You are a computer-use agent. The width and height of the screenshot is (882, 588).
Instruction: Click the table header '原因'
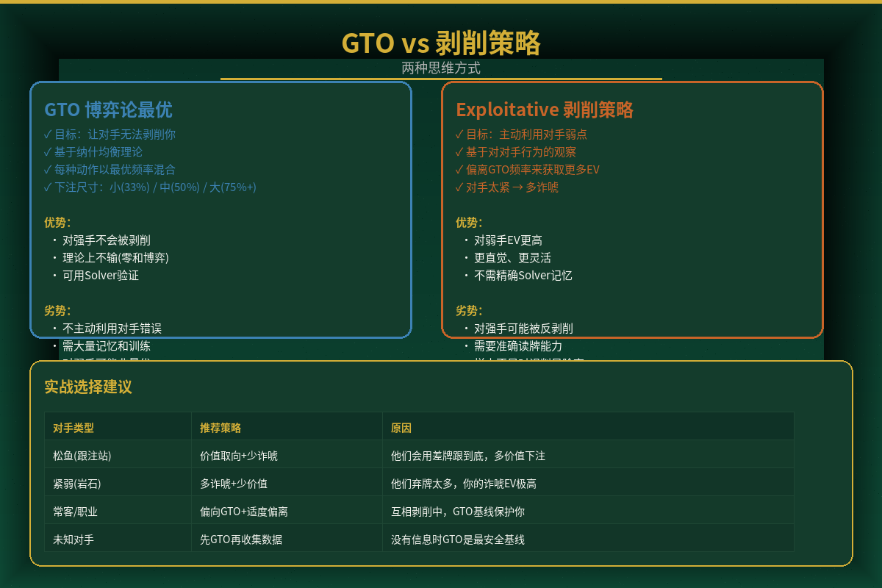coord(401,428)
